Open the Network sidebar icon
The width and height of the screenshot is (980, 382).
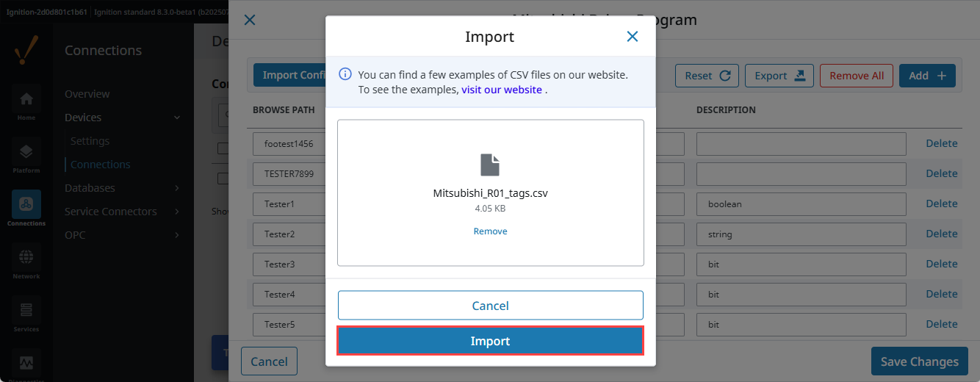point(26,263)
